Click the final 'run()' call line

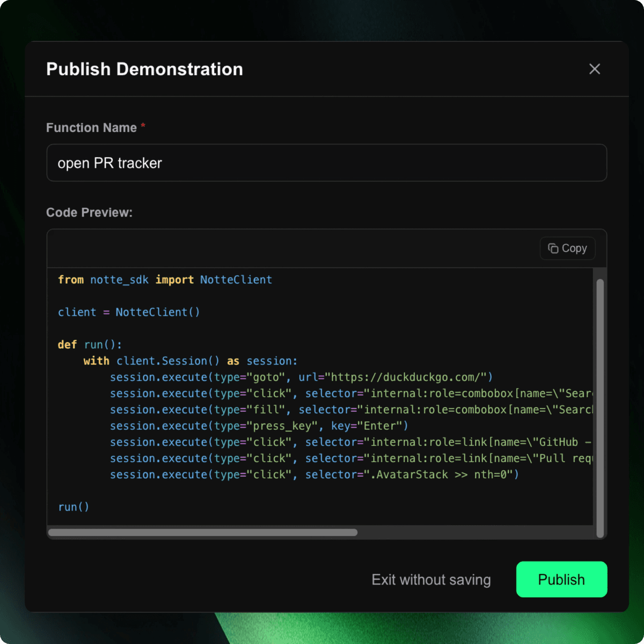[x=74, y=507]
